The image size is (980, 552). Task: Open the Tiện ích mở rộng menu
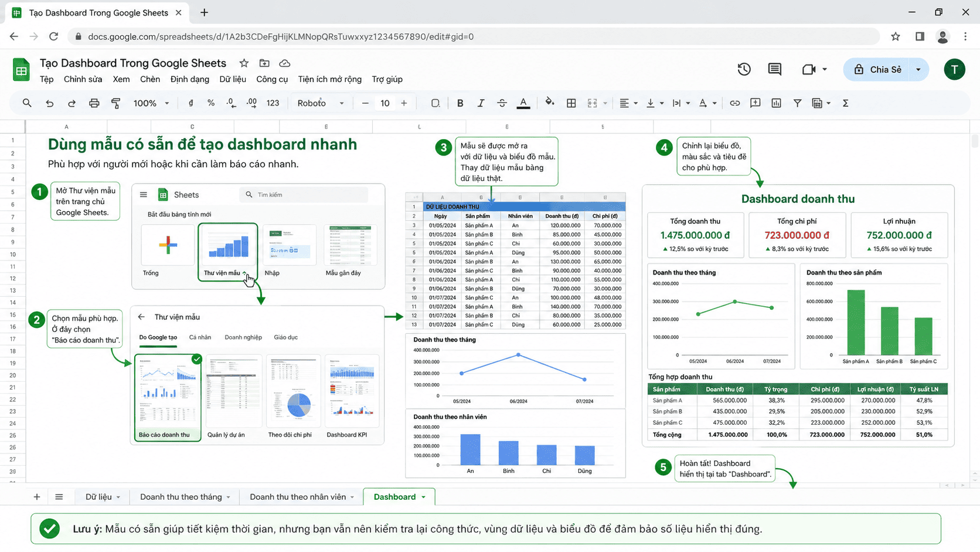click(x=329, y=79)
